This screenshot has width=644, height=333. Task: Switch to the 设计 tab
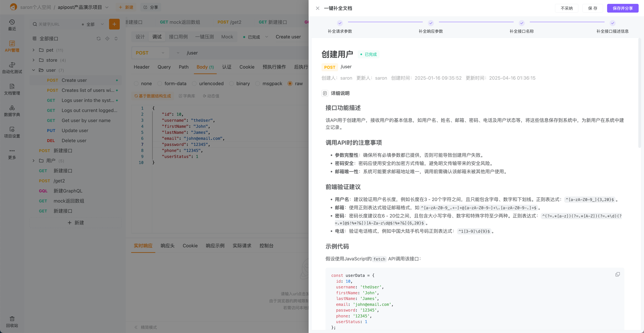(140, 37)
